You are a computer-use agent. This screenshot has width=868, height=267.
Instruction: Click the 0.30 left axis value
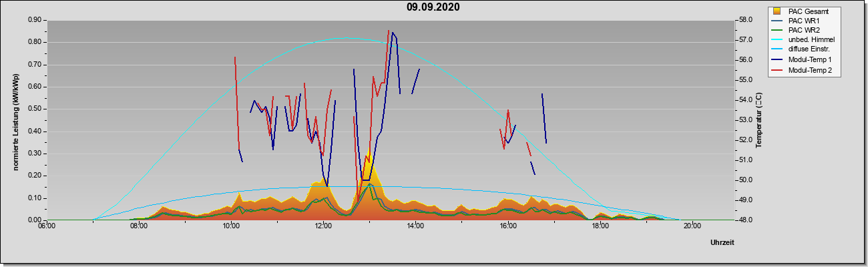tap(35, 154)
